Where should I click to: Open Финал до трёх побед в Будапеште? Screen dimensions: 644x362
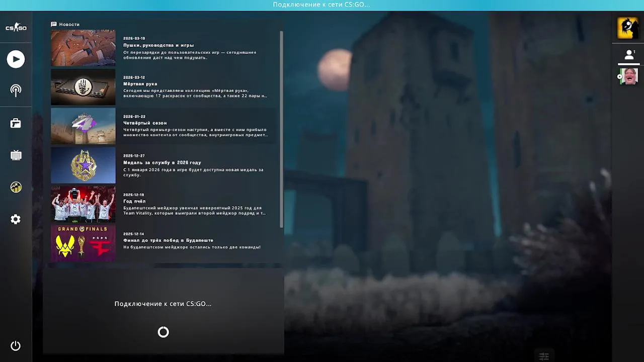169,240
